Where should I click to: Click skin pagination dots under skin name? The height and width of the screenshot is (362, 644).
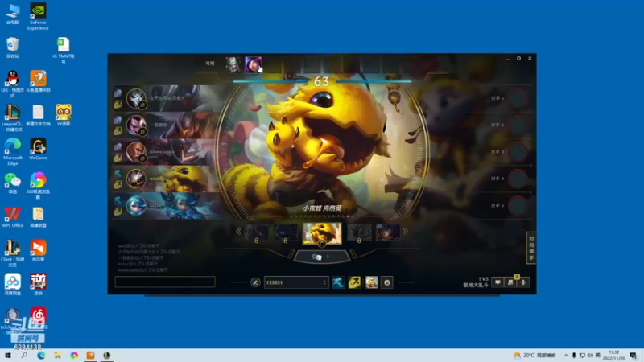[x=321, y=216]
